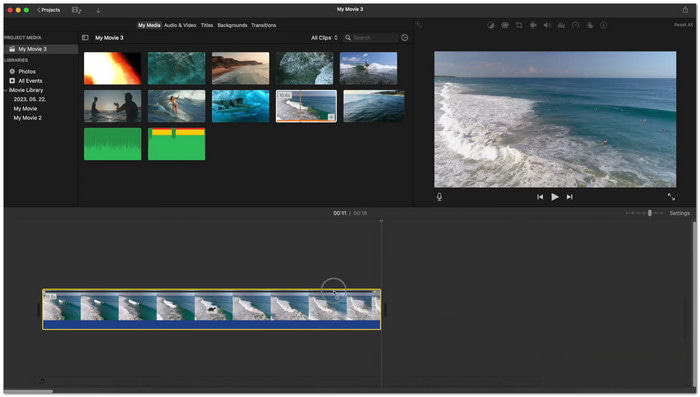Image resolution: width=700 pixels, height=397 pixels.
Task: Select the 2023. 05. 22. event
Action: tap(29, 100)
